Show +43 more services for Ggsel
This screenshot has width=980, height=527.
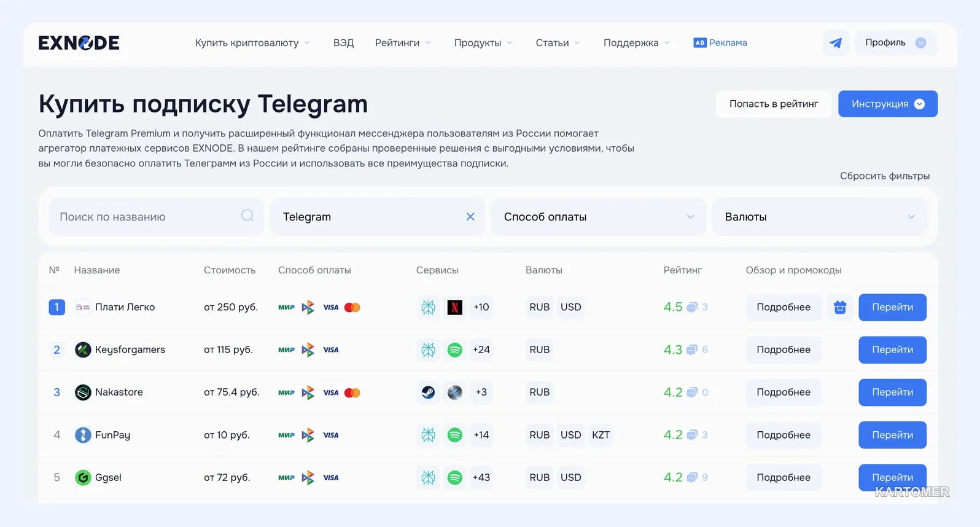coord(481,477)
